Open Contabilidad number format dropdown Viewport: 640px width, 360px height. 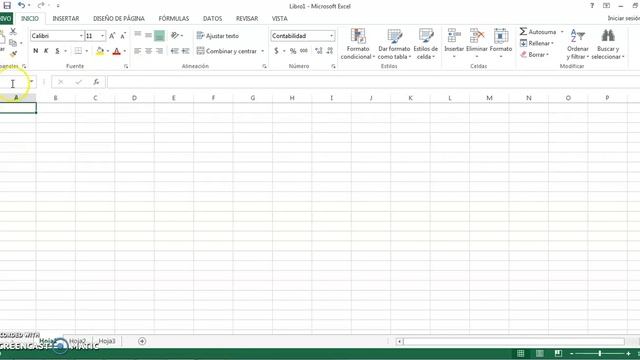pyautogui.click(x=331, y=36)
